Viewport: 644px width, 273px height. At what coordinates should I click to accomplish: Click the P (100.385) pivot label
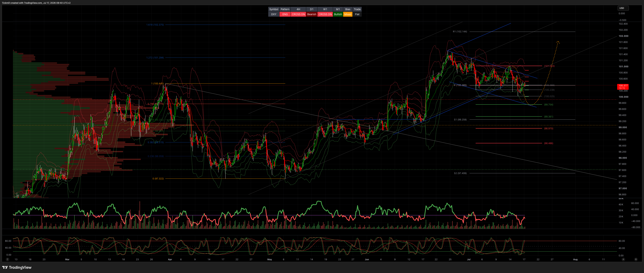[460, 85]
